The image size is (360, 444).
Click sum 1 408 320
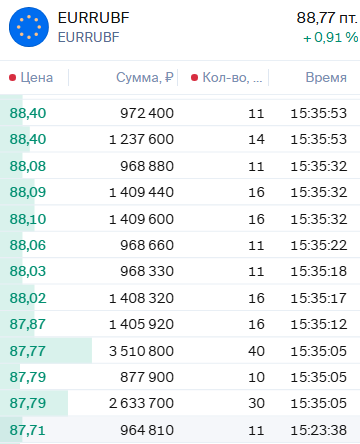point(141,298)
